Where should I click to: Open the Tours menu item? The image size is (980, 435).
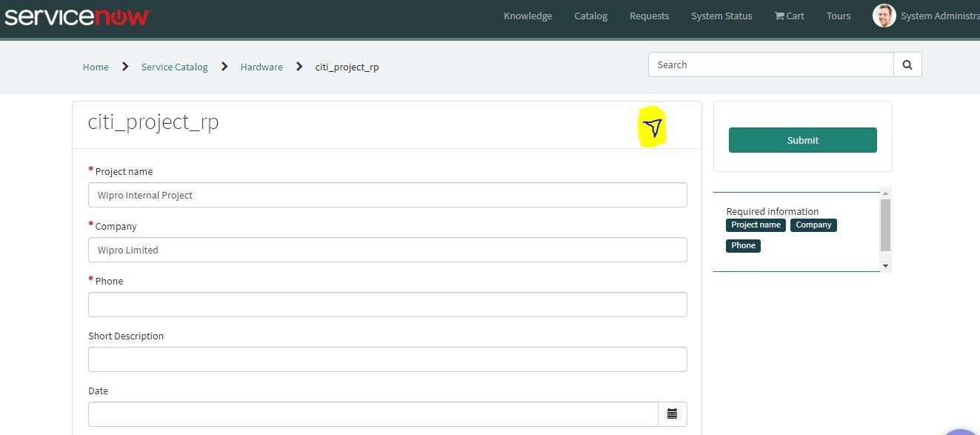(839, 16)
